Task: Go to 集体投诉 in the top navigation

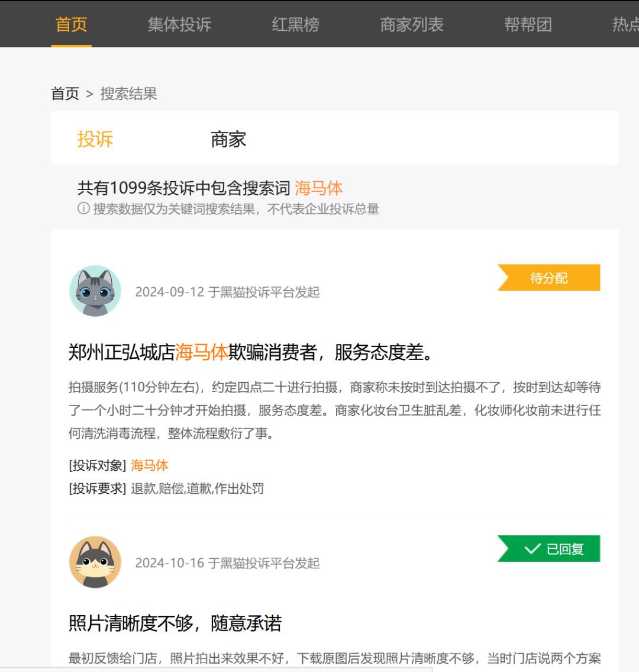Action: 179,24
